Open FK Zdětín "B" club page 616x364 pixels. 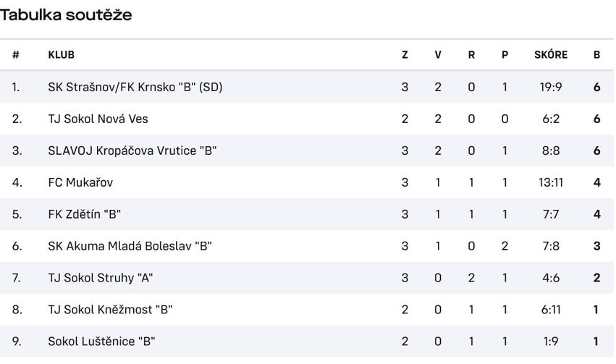(84, 214)
